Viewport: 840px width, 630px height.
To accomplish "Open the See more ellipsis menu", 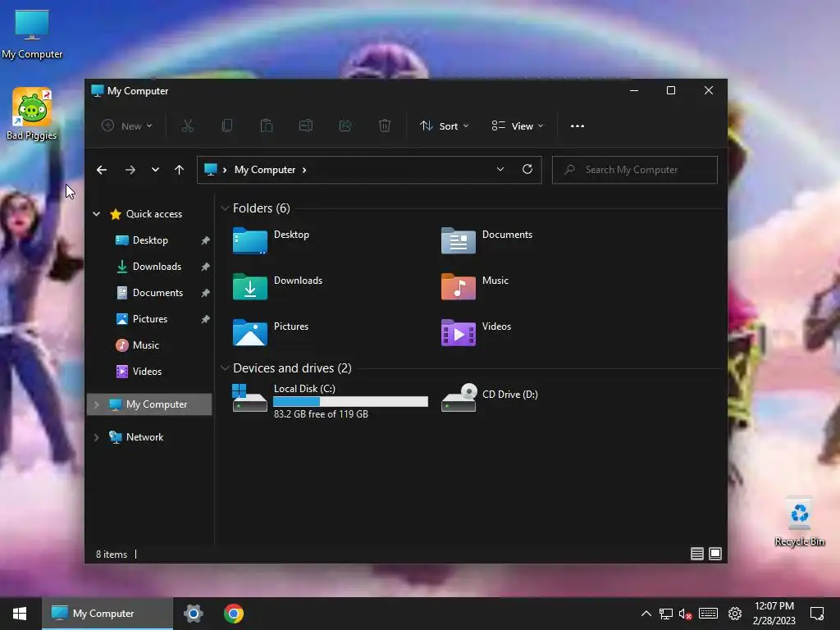I will [x=577, y=126].
